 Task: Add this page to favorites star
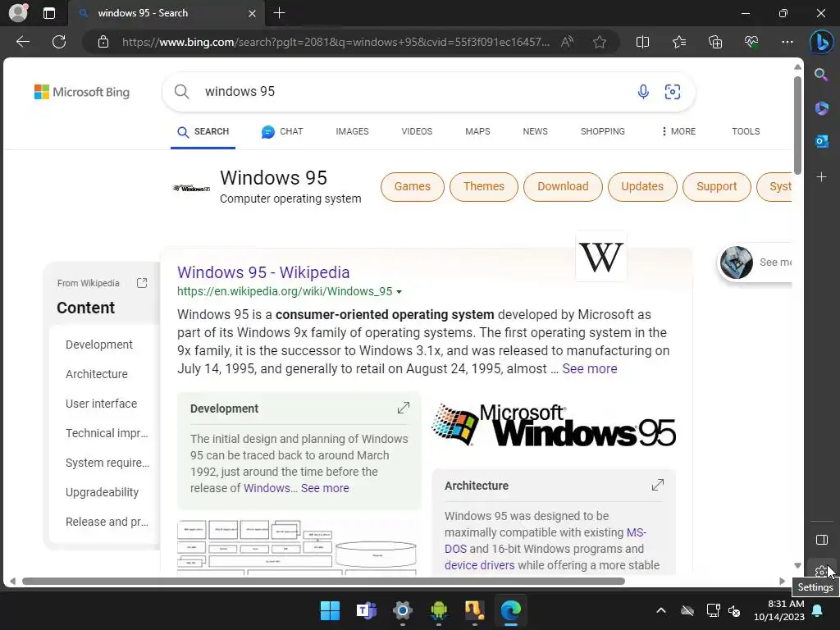click(600, 42)
